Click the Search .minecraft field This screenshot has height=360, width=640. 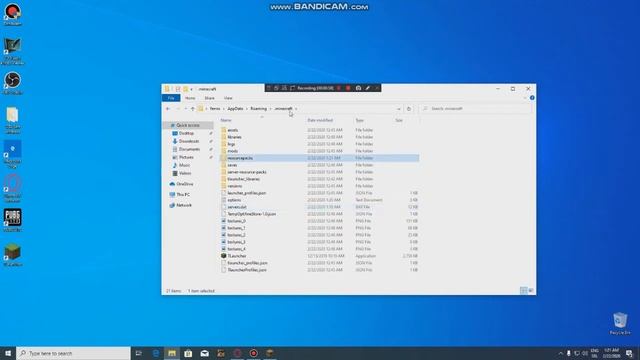(x=476, y=109)
